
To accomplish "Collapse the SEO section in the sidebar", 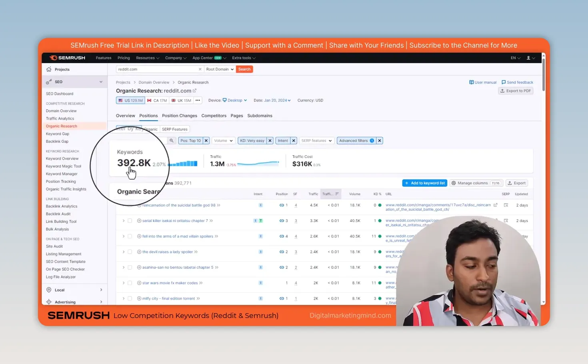I will pos(101,82).
